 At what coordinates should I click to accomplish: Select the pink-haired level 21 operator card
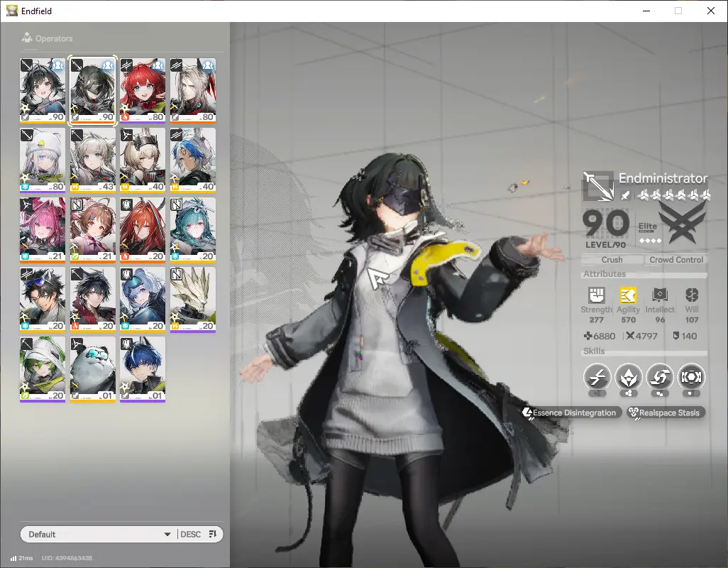[43, 229]
